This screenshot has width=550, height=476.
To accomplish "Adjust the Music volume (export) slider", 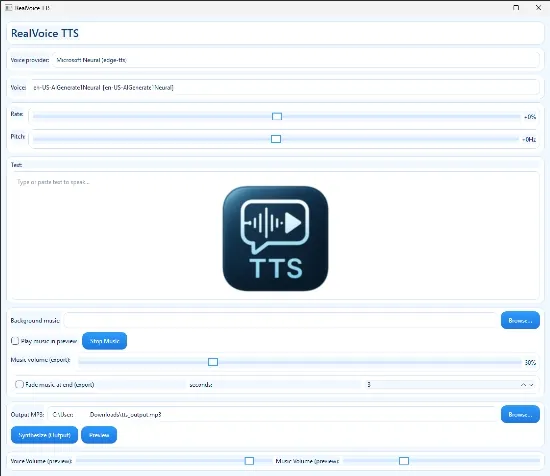I will tap(213, 362).
